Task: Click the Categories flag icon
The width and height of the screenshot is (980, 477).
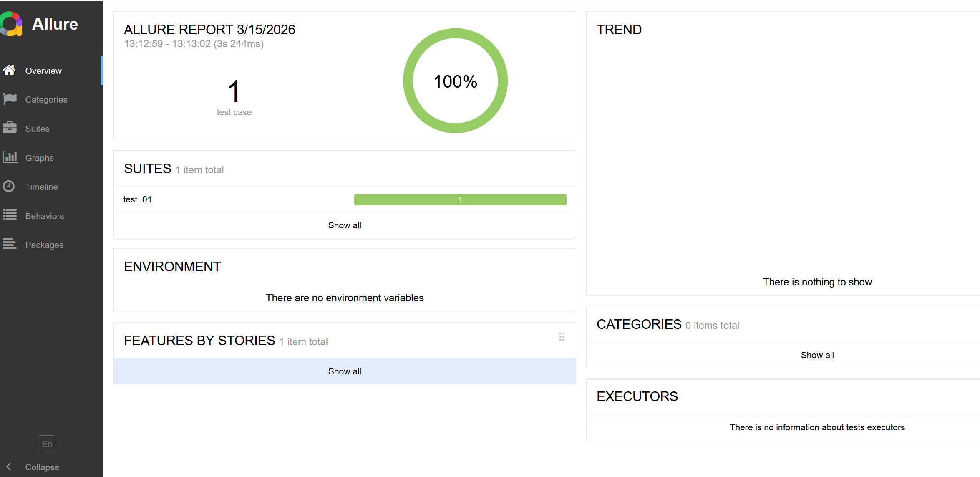Action: click(10, 99)
